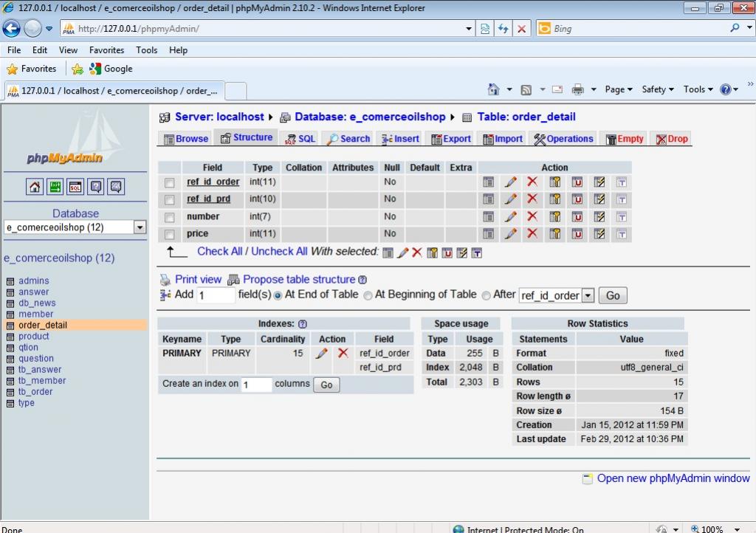
Task: Open phpMyAdmin home icon in sidebar
Action: (35, 187)
